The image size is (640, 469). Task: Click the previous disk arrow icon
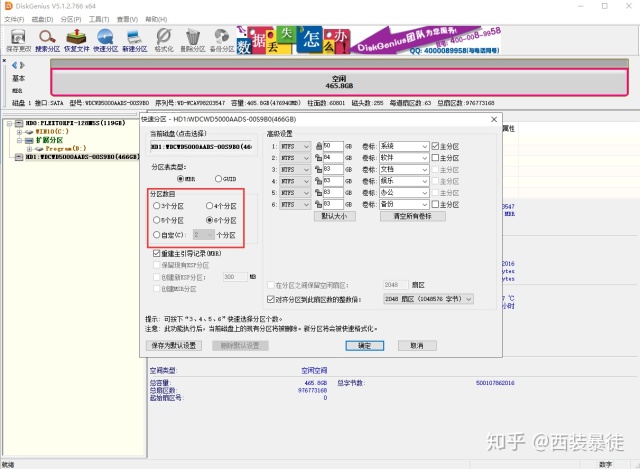tap(15, 65)
